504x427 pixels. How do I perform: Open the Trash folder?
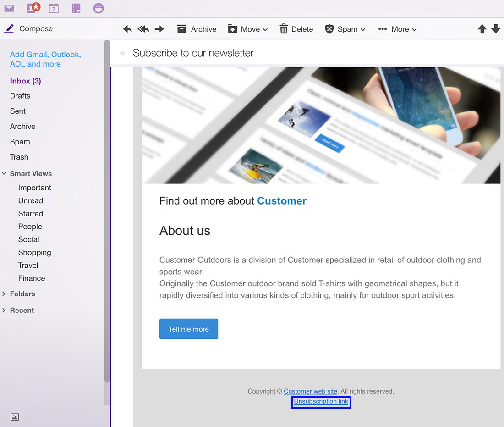(19, 157)
